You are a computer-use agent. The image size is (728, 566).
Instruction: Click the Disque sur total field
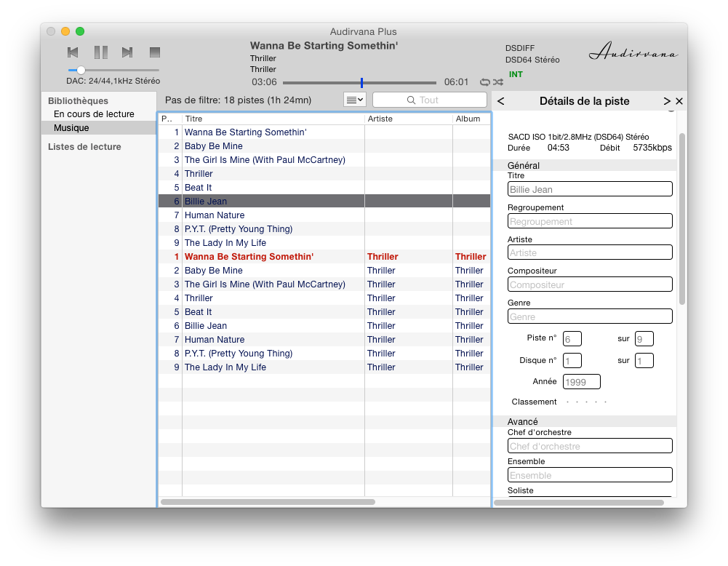coord(644,361)
